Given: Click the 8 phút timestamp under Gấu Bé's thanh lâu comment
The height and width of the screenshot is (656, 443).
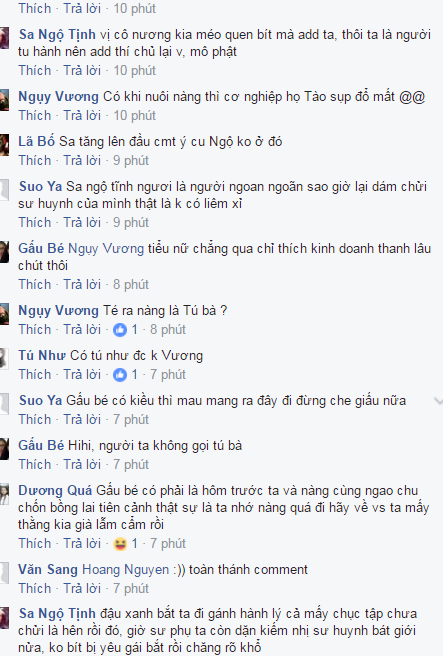Looking at the screenshot, I should click(x=131, y=284).
